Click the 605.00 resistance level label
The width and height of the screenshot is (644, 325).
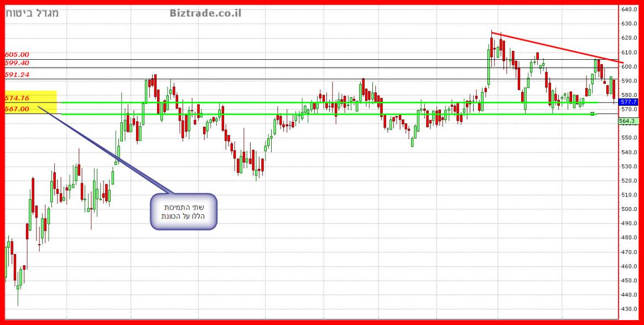click(17, 55)
